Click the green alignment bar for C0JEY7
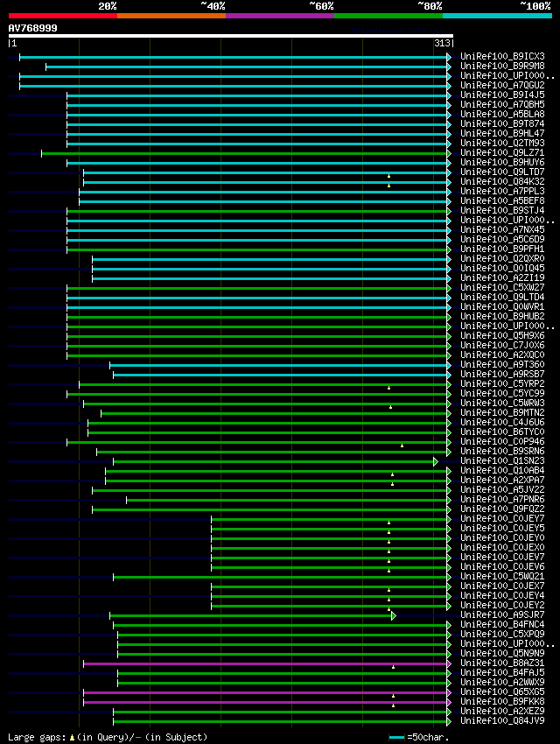 coord(329,520)
